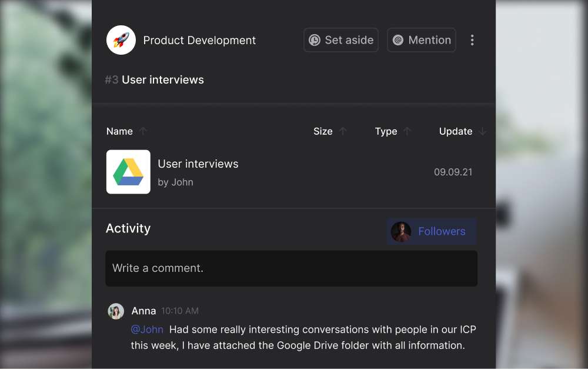
Task: Click the Product Development channel title
Action: click(199, 40)
